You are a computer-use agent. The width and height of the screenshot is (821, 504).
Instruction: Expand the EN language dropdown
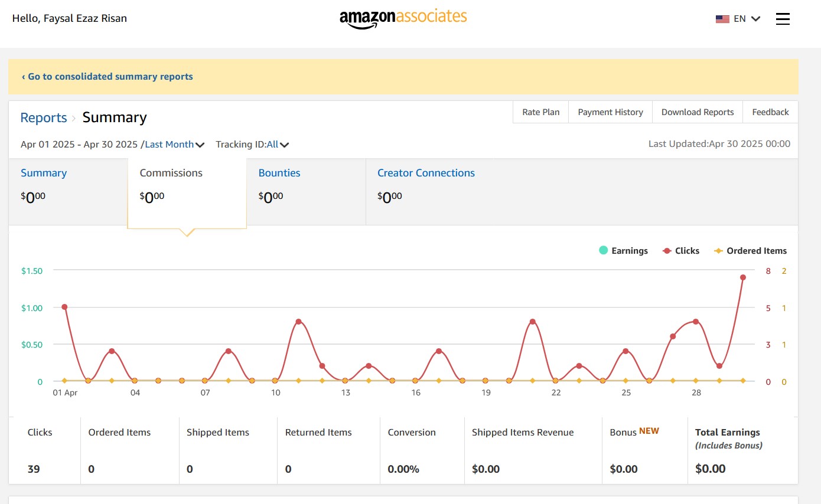(747, 19)
